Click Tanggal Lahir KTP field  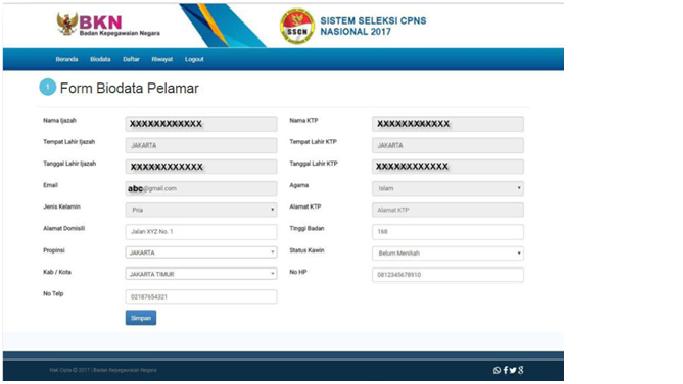click(448, 167)
